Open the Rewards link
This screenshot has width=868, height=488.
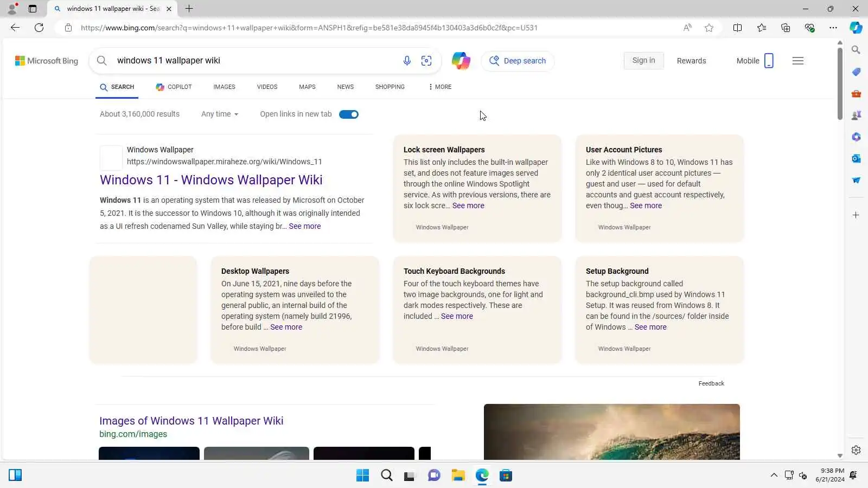pos(692,61)
